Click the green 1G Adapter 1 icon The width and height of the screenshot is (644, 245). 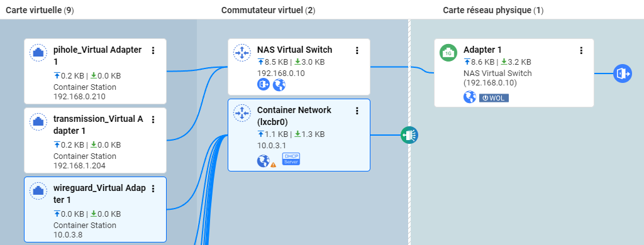point(448,53)
